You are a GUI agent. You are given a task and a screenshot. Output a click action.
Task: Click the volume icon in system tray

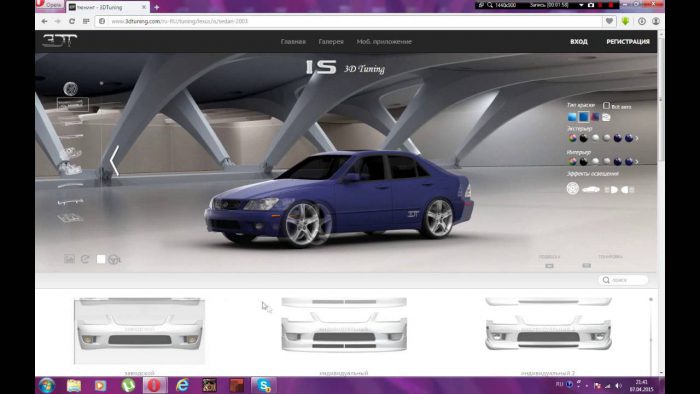click(618, 385)
